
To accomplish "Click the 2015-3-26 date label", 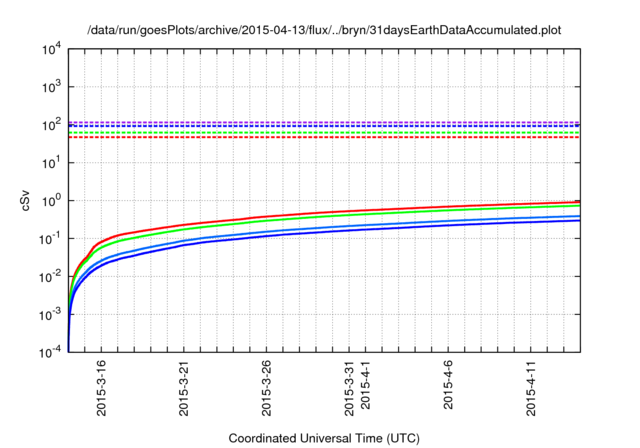I will pos(266,388).
